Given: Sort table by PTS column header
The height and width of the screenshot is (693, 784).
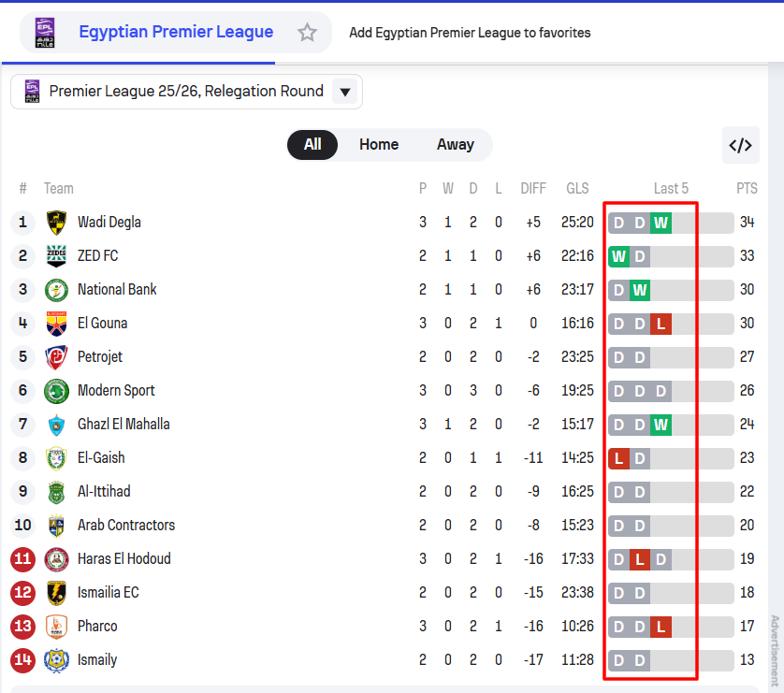Looking at the screenshot, I should [747, 189].
